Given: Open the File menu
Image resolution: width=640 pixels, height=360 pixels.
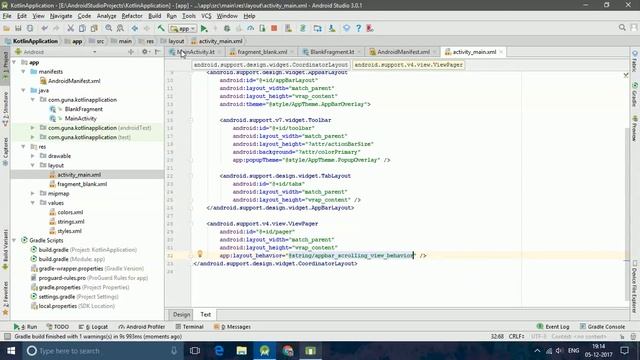Looking at the screenshot, I should [7, 16].
